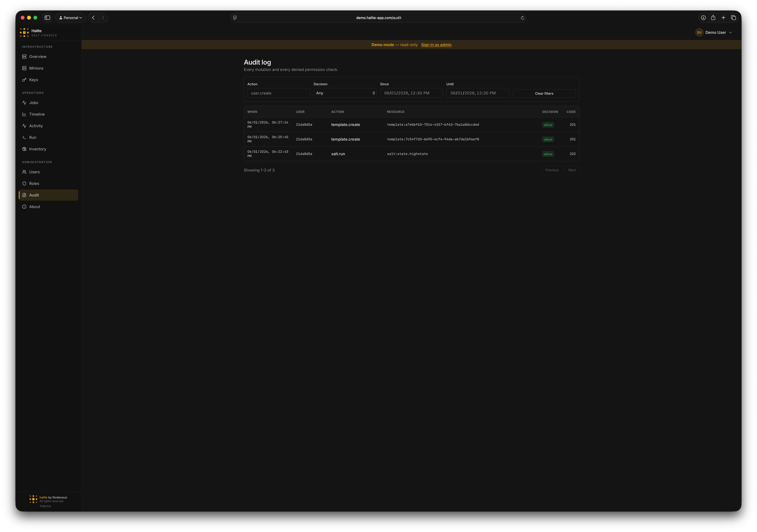This screenshot has height=532, width=757.
Task: Click the allow badge in salt.run row
Action: point(548,154)
